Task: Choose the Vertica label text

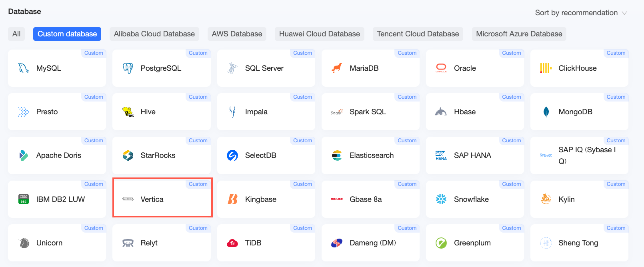Action: pos(152,199)
